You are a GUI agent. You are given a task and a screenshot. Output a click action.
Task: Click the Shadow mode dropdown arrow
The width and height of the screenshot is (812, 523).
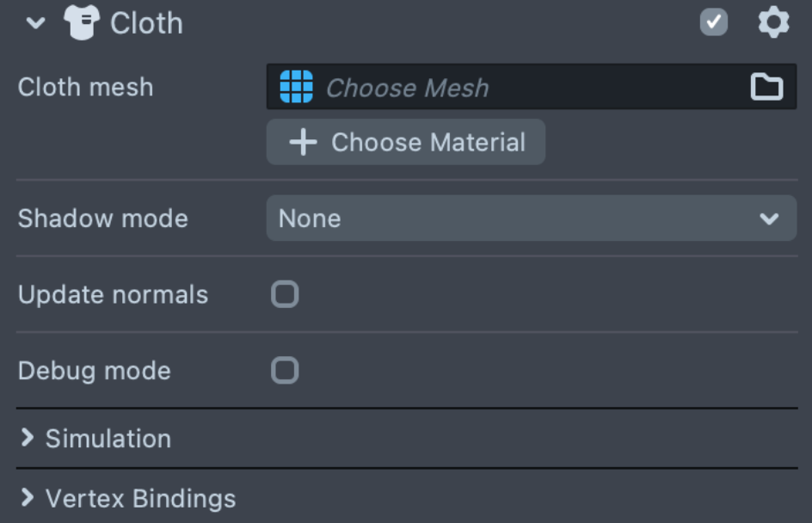[769, 218]
